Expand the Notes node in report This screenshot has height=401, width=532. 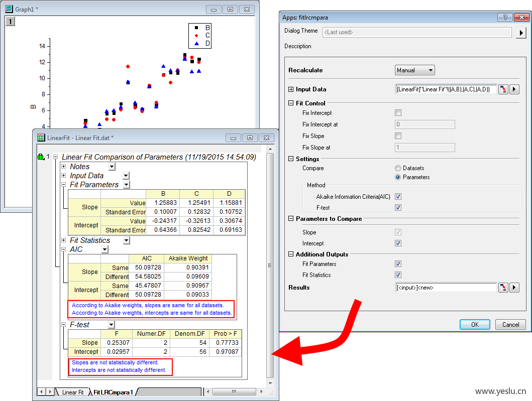(x=63, y=167)
